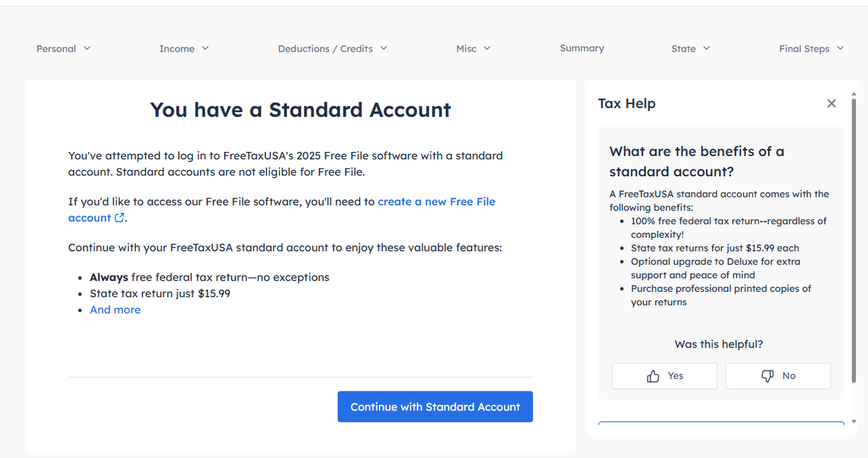Click the And more link
This screenshot has height=458, width=868.
click(115, 309)
